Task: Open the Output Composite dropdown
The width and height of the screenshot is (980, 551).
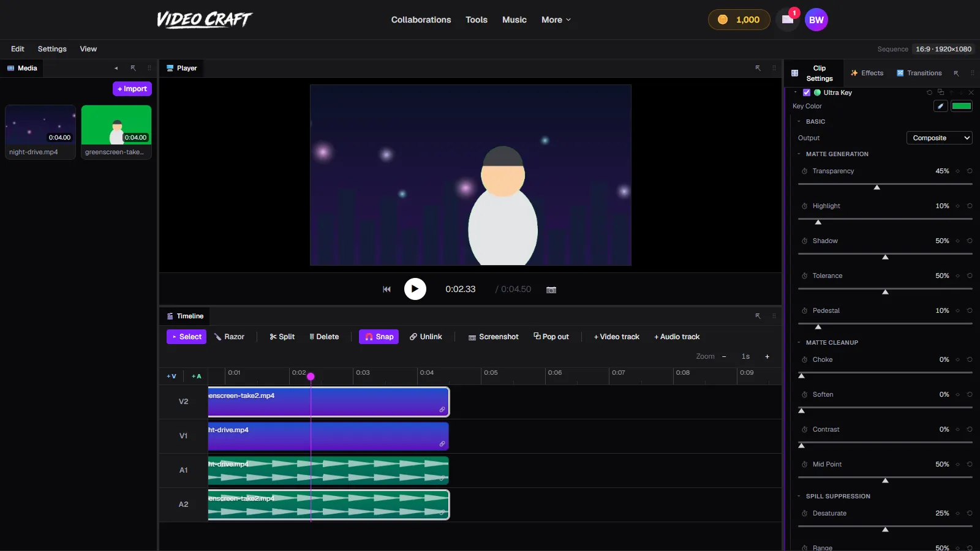Action: pyautogui.click(x=940, y=138)
